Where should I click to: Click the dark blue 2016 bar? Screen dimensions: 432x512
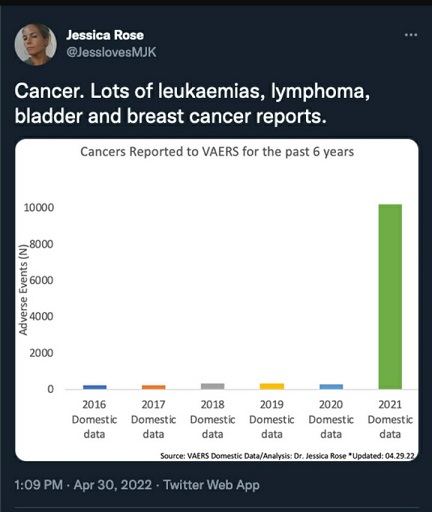click(x=95, y=387)
